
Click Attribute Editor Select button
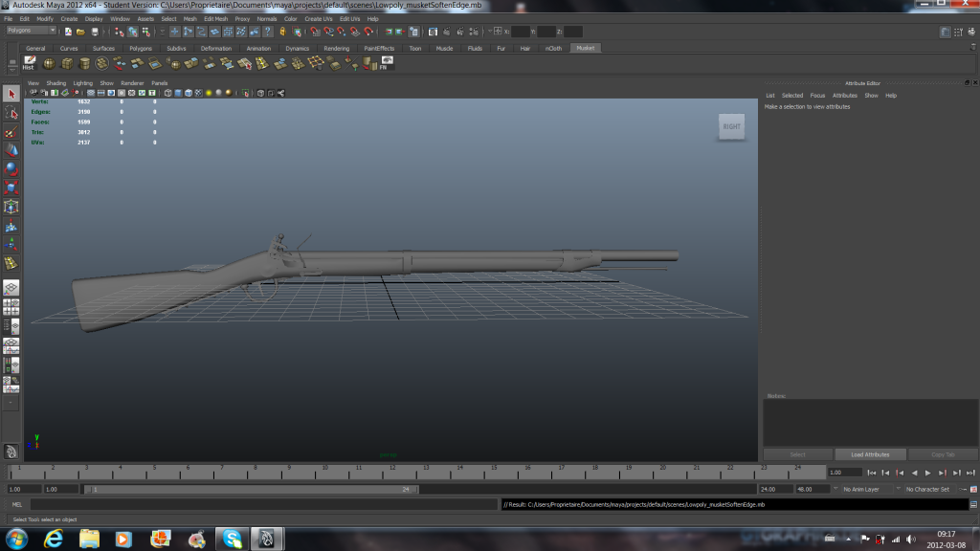[x=797, y=454]
